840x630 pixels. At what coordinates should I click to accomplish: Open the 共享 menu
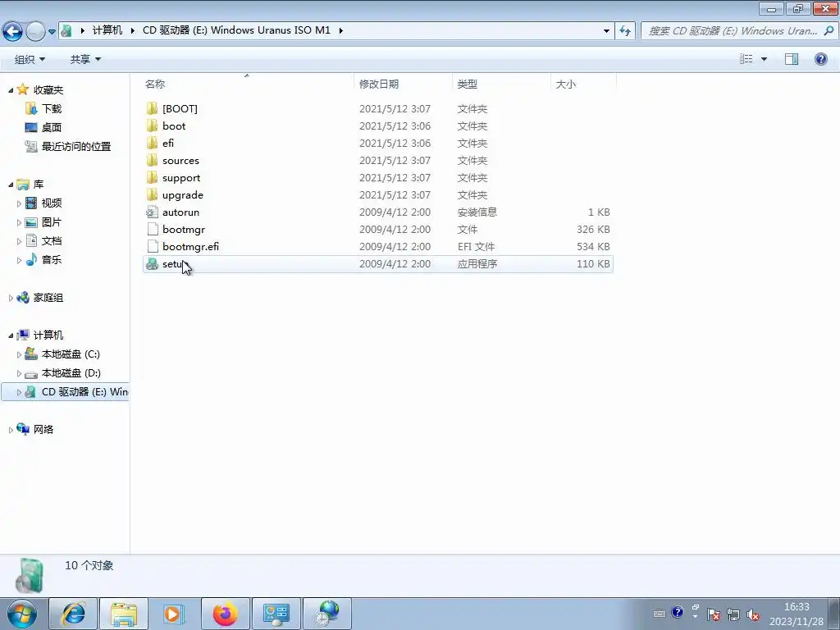tap(85, 59)
